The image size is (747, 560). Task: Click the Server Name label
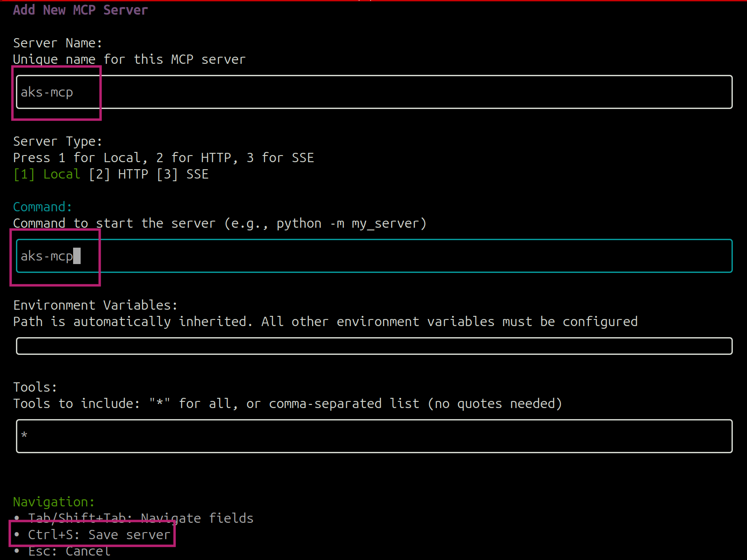pos(57,43)
